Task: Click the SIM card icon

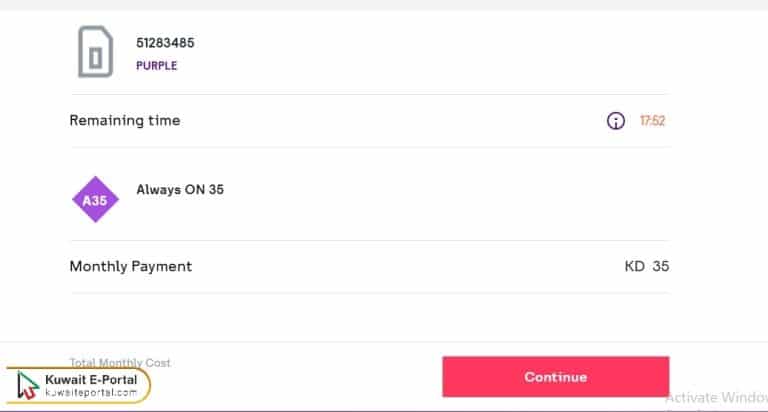Action: point(95,51)
